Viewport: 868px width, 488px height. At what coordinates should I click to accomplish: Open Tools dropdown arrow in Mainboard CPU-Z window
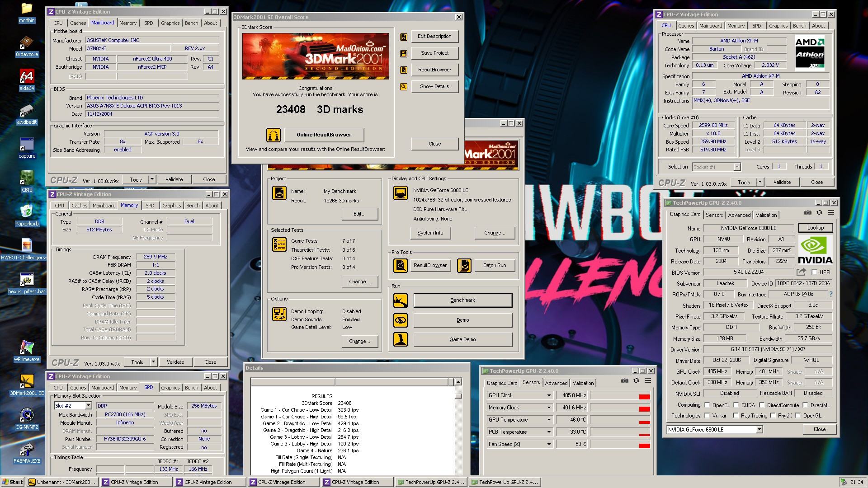click(x=152, y=179)
